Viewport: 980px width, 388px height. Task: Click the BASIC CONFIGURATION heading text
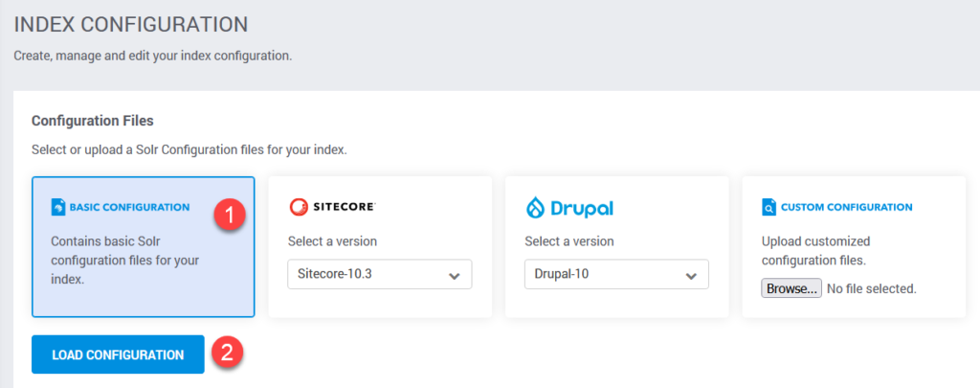click(x=129, y=207)
